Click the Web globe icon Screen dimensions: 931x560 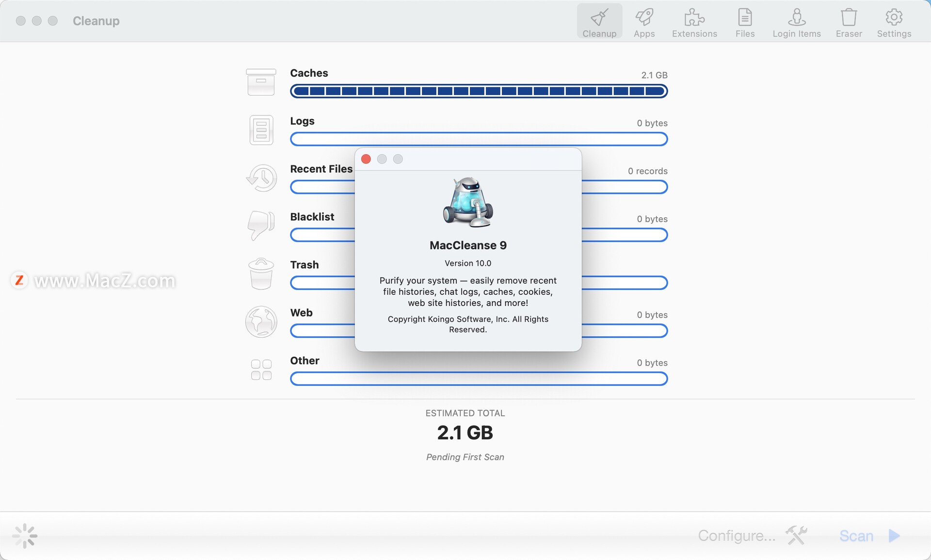click(261, 321)
